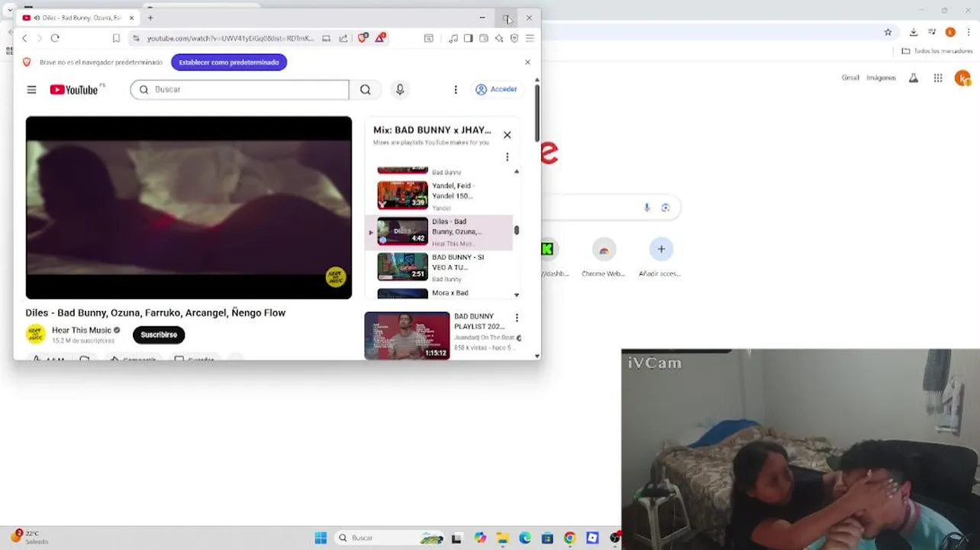Open Windows Start menu

(321, 538)
